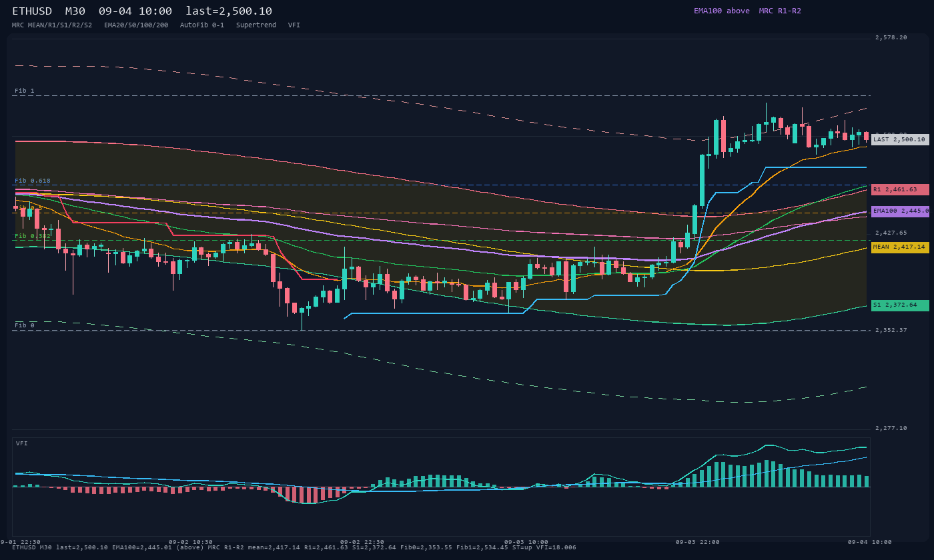Click the R1 2,461.63 price label
The width and height of the screenshot is (934, 560).
[x=900, y=189]
